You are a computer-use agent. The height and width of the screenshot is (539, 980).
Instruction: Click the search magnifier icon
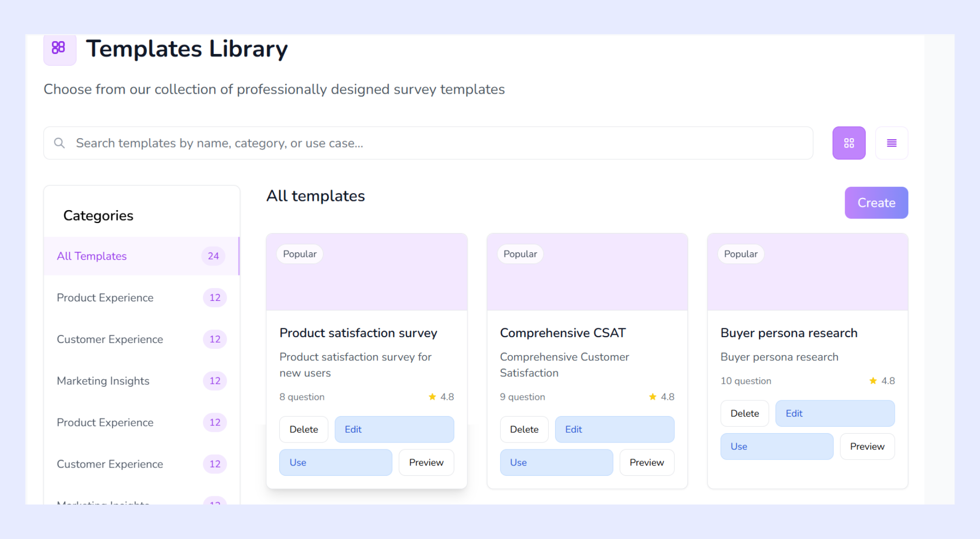click(59, 143)
